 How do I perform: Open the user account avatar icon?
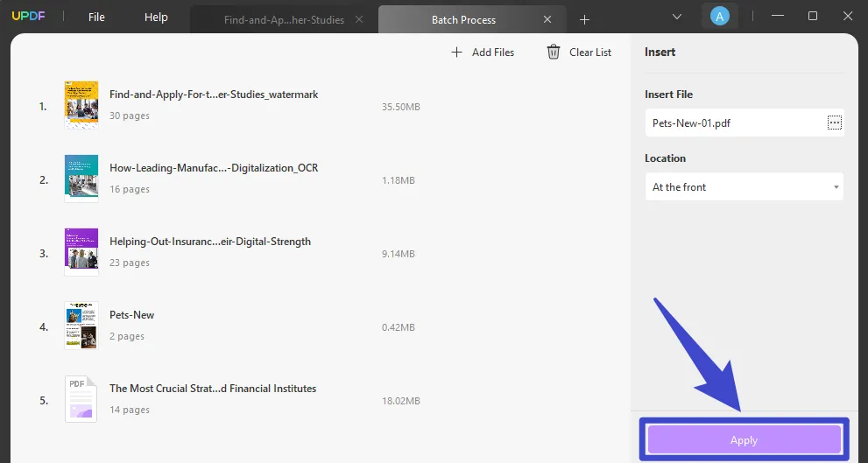pos(720,17)
